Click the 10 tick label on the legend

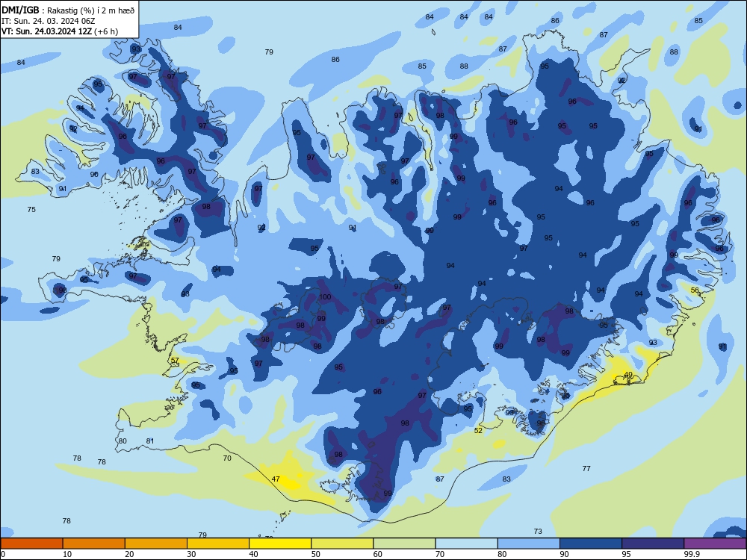click(x=67, y=554)
